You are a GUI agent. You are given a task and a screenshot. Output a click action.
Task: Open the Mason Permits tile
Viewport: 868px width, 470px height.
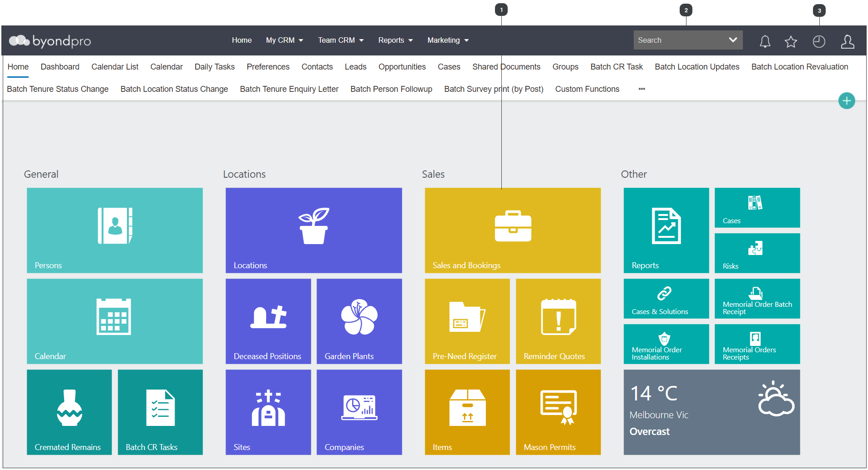coord(558,412)
